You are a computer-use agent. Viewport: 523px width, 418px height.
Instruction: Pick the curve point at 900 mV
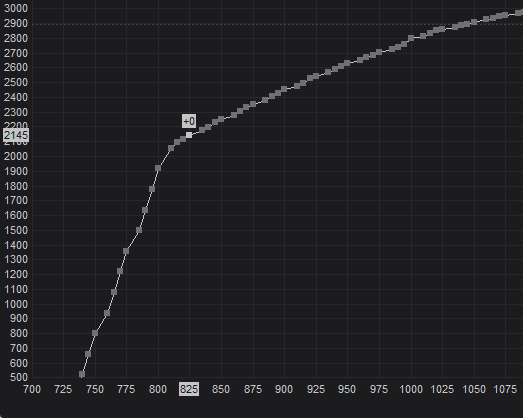(x=284, y=89)
